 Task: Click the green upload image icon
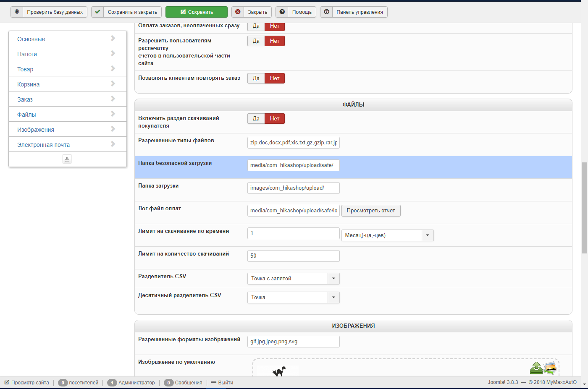pyautogui.click(x=536, y=368)
